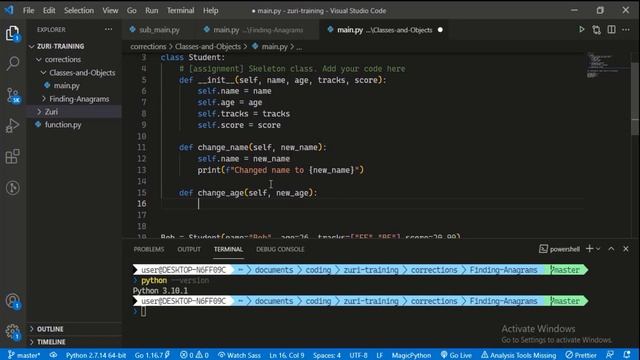Open the Extensions view icon
The width and height of the screenshot is (640, 360).
click(x=13, y=156)
